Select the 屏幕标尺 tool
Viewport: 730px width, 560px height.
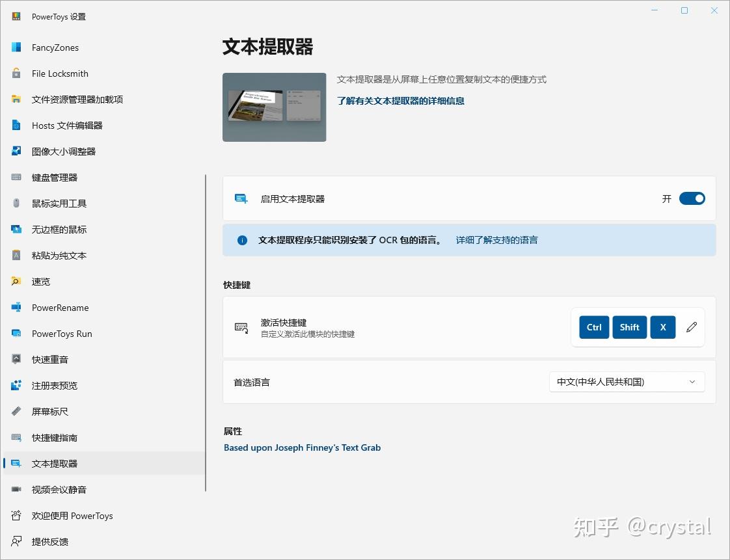[x=49, y=411]
